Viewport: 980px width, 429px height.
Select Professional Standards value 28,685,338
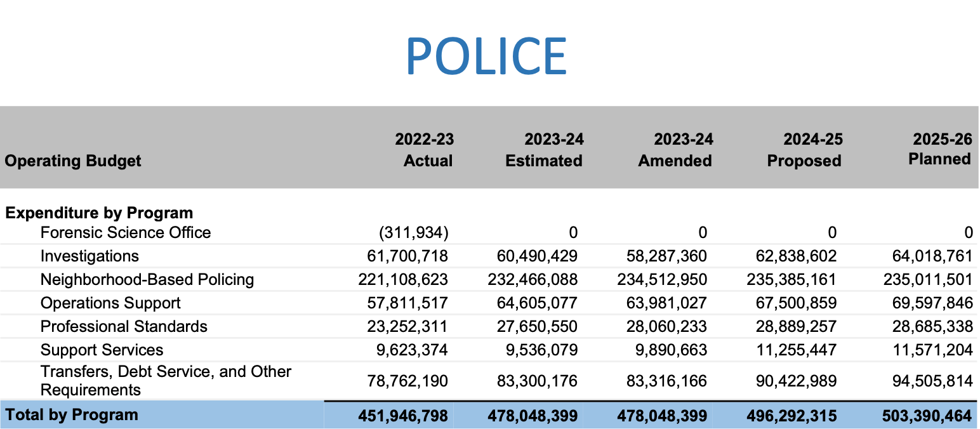click(932, 327)
